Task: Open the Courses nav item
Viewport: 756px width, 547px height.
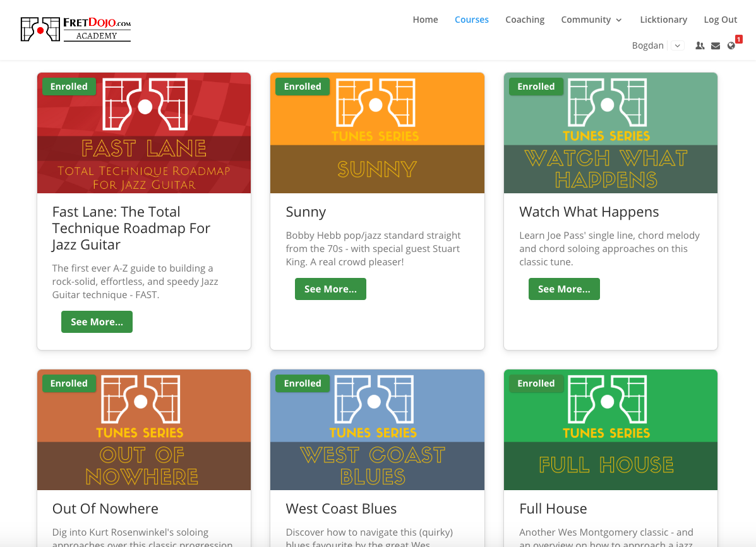Action: point(472,20)
